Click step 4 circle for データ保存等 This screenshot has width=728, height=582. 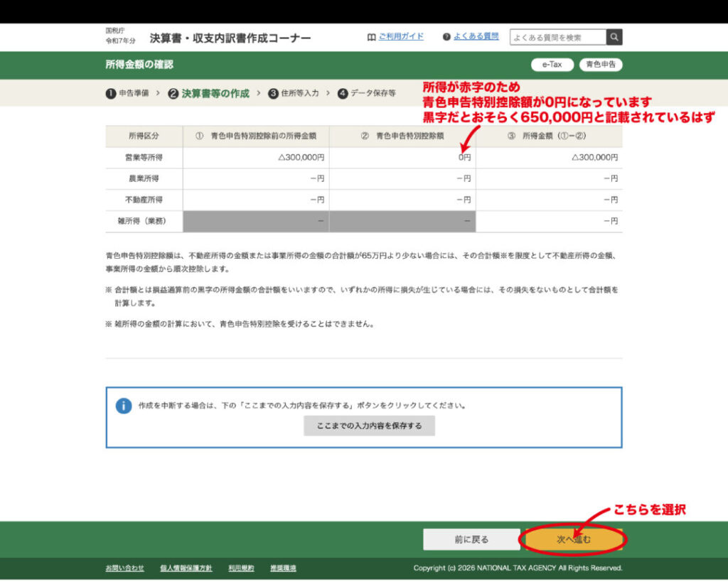tap(343, 93)
